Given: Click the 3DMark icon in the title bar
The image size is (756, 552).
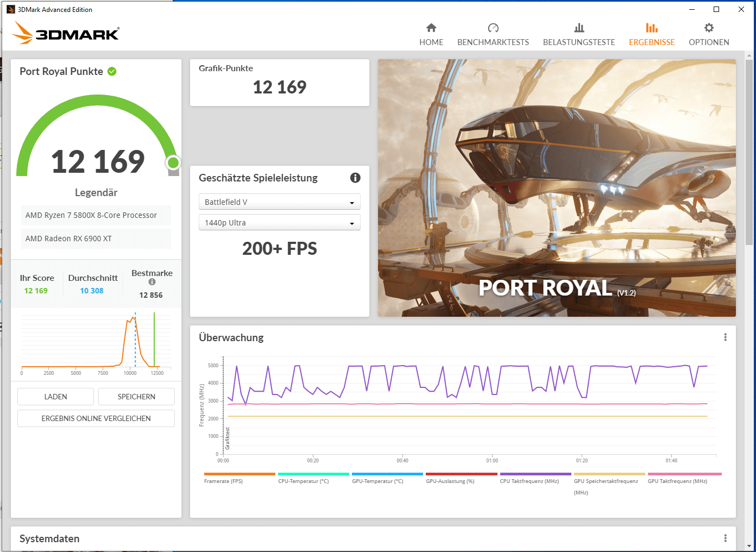Looking at the screenshot, I should (11, 9).
